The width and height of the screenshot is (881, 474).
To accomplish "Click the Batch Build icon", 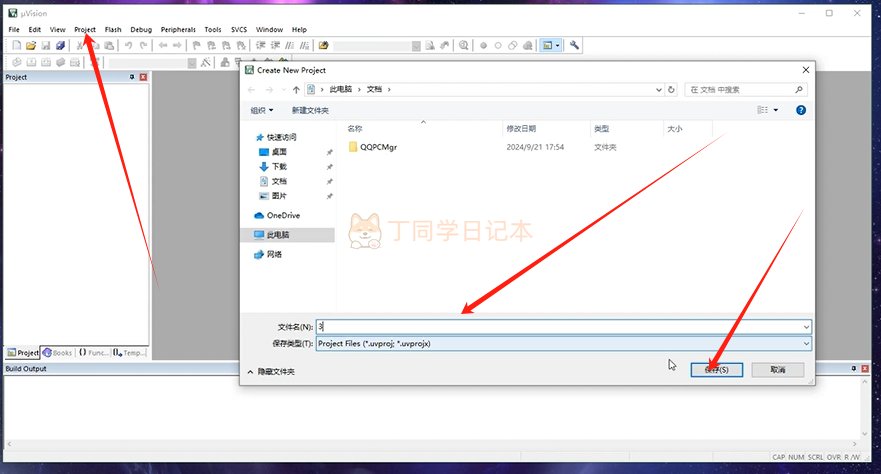I will [x=61, y=62].
